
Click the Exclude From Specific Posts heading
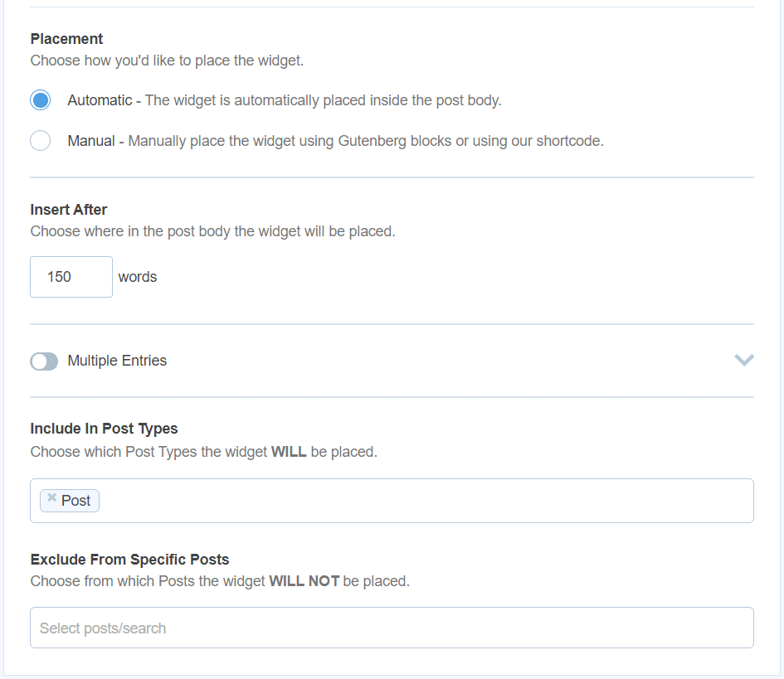click(129, 559)
